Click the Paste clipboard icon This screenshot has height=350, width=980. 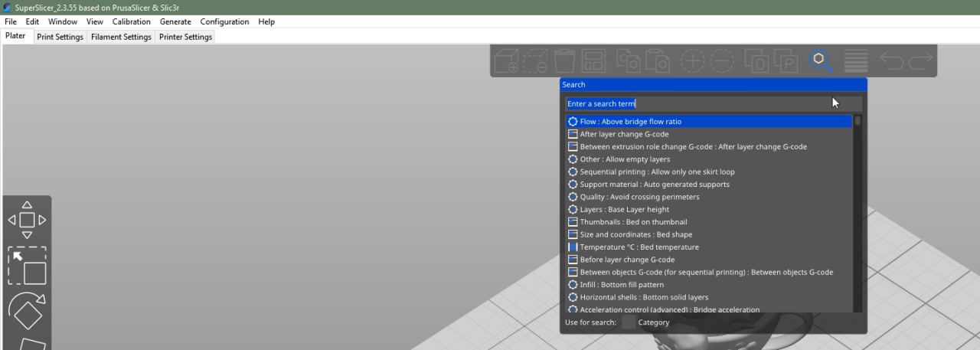tap(657, 61)
